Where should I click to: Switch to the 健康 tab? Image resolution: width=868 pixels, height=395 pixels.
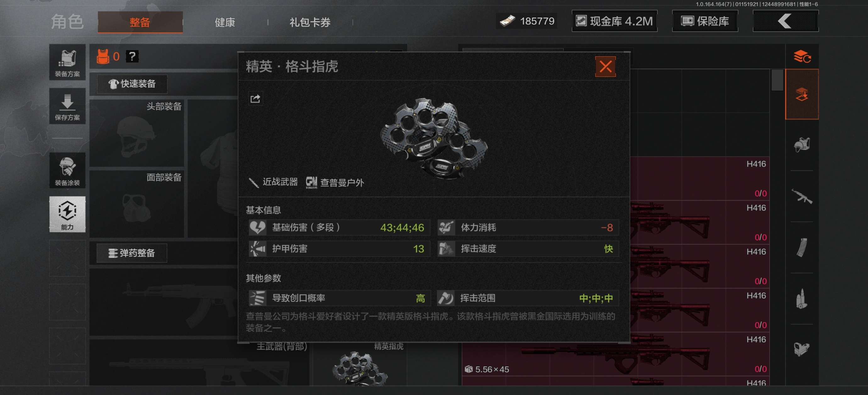pyautogui.click(x=225, y=22)
